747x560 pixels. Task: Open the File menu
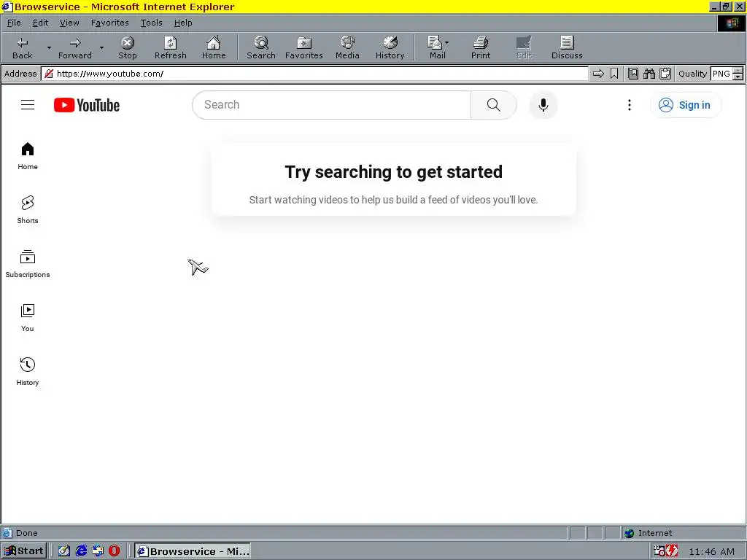[x=14, y=23]
